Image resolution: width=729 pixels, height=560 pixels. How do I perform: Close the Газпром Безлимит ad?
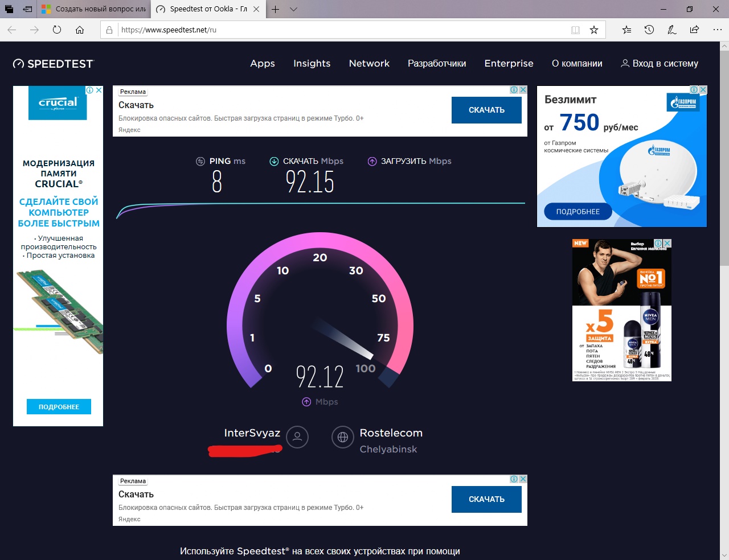point(703,90)
